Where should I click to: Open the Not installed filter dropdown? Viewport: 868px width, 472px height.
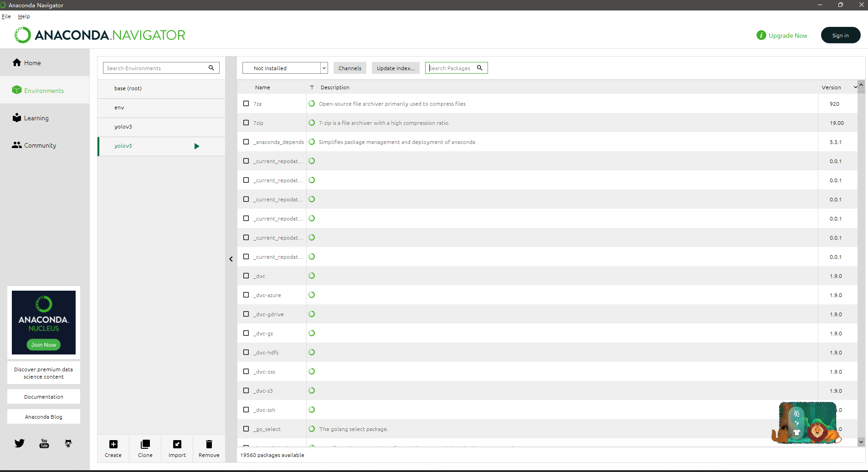285,68
